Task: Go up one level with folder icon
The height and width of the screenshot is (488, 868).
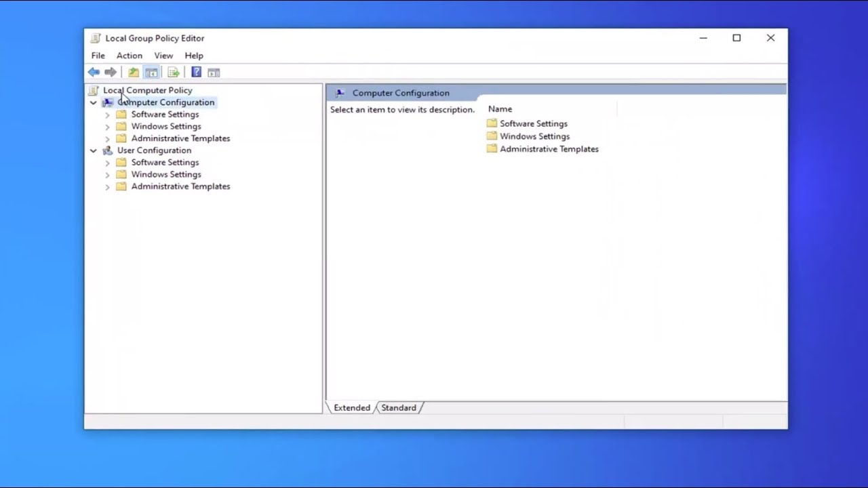Action: (x=134, y=73)
